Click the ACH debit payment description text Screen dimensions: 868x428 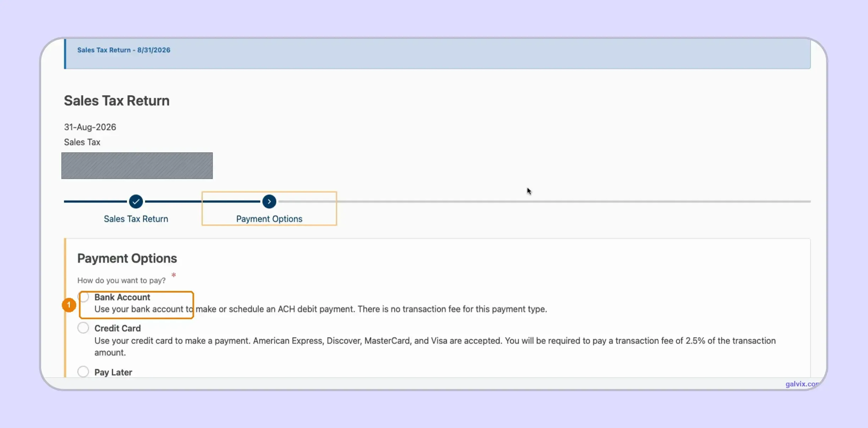pyautogui.click(x=321, y=309)
